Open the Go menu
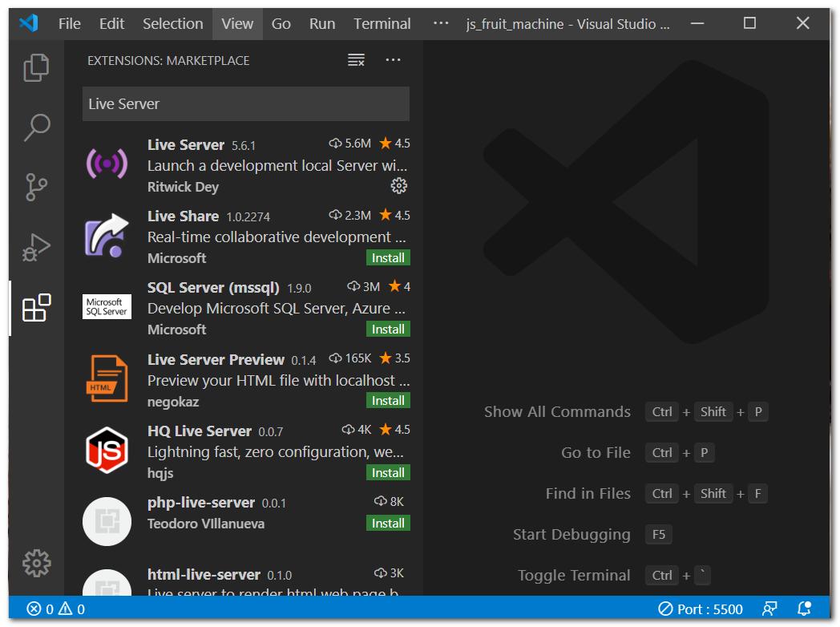Viewport: 840px width, 627px height. click(x=281, y=23)
